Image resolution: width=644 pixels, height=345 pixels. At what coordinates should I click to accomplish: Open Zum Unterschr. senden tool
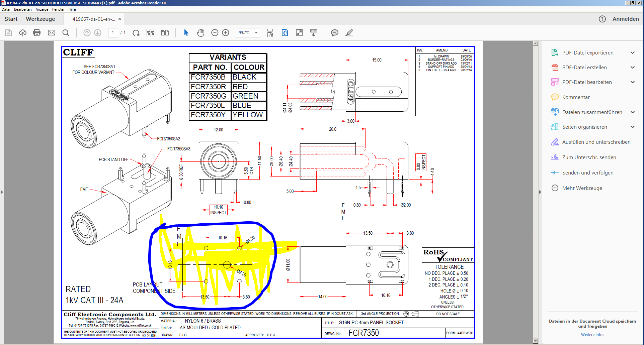[583, 157]
